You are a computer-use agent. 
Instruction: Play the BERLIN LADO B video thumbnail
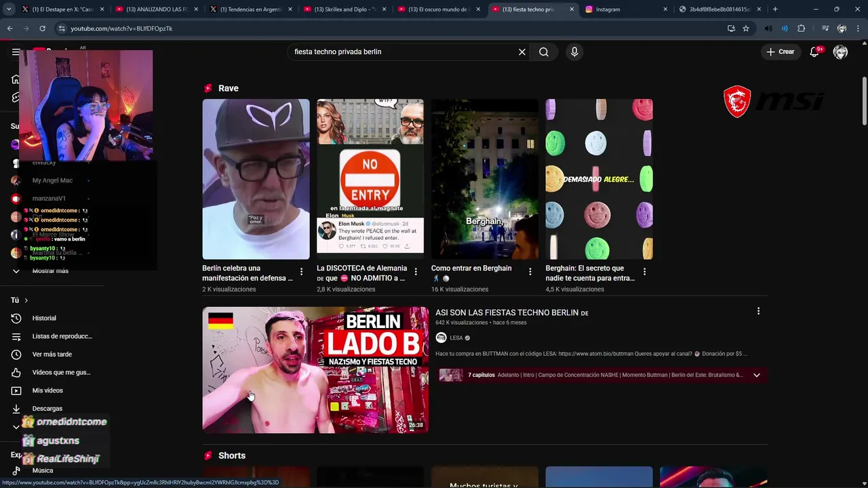tap(315, 370)
